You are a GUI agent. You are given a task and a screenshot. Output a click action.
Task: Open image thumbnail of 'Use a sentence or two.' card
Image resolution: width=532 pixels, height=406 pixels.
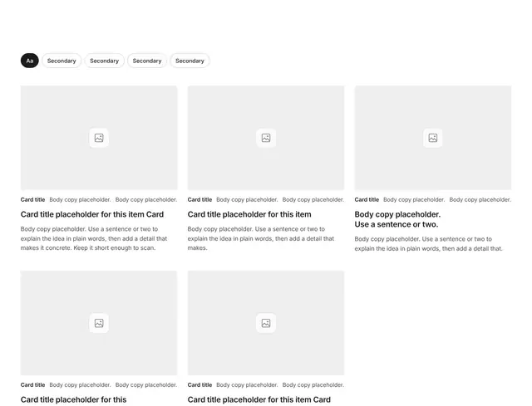click(432, 138)
